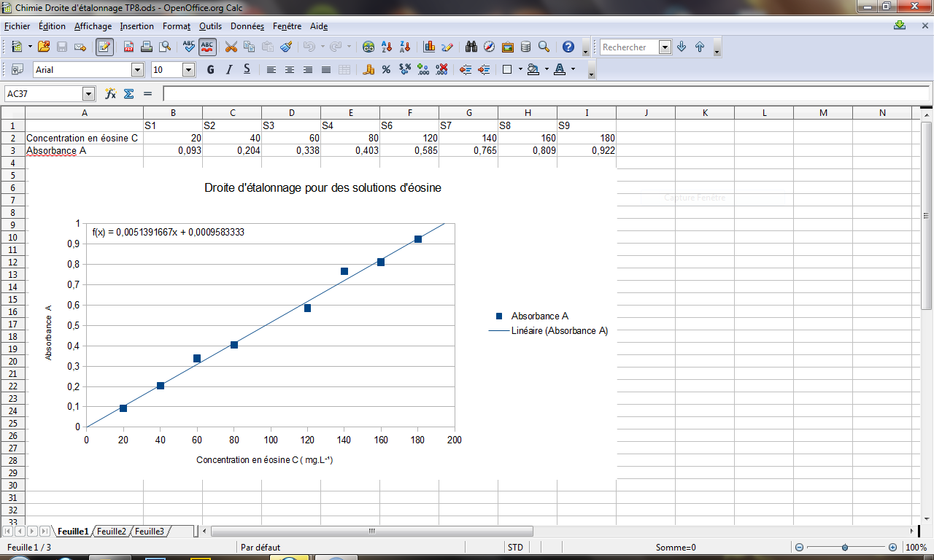The width and height of the screenshot is (934, 560).
Task: Open the borders dropdown arrow
Action: [x=520, y=70]
